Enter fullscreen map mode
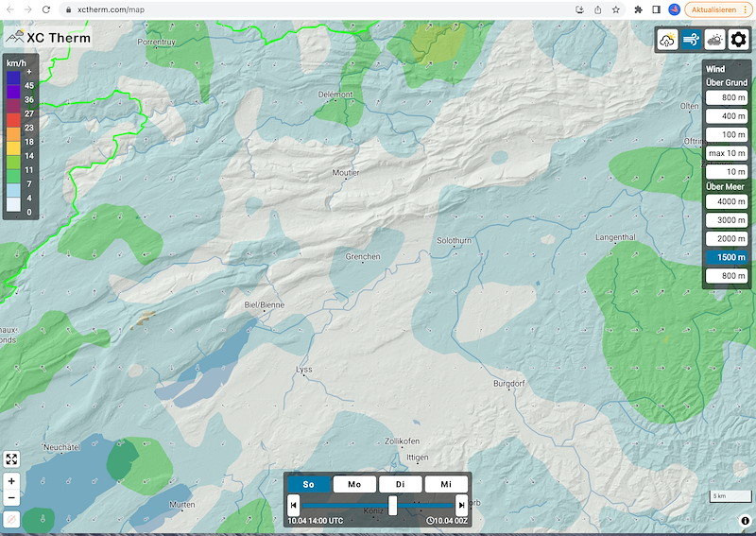 11,458
